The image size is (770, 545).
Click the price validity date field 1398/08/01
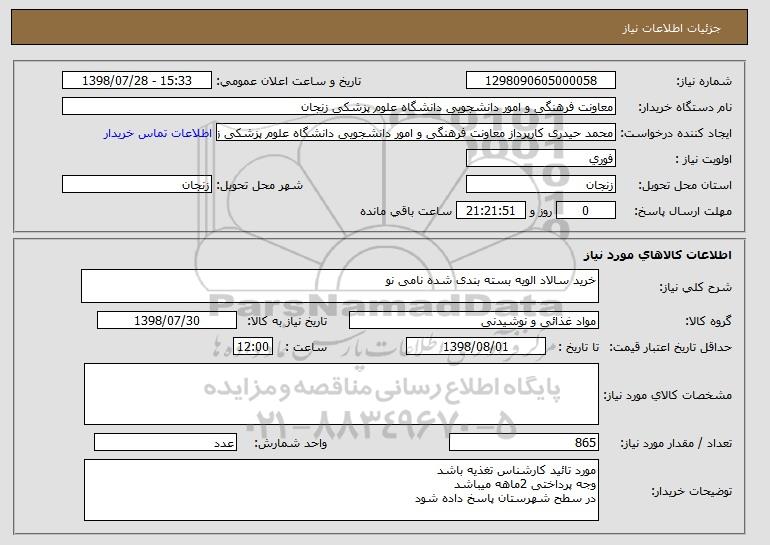coord(476,347)
